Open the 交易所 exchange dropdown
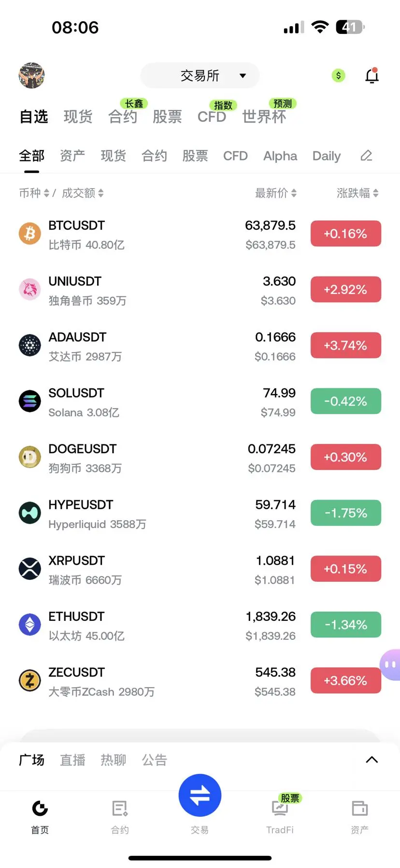Screen dimensions: 400x868 click(x=200, y=75)
